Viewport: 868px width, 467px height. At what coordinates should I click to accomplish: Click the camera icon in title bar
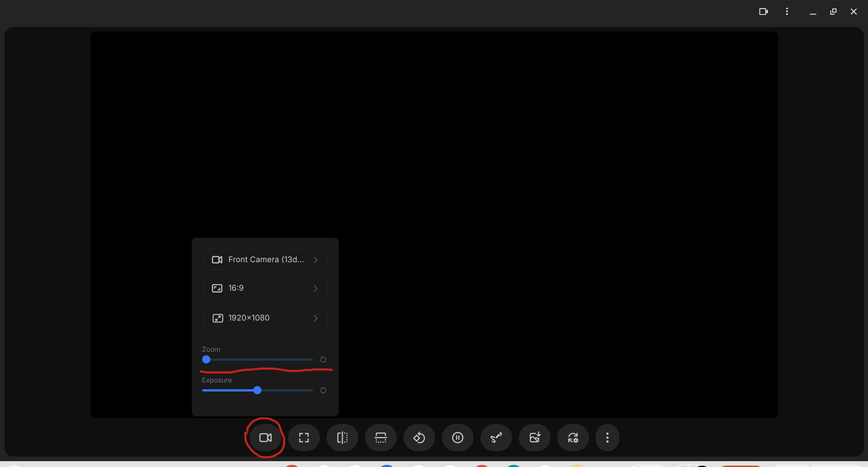tap(764, 12)
